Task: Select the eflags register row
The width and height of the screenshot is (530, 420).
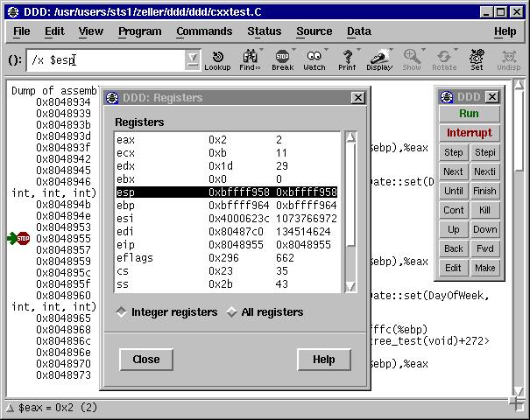Action: click(x=227, y=258)
